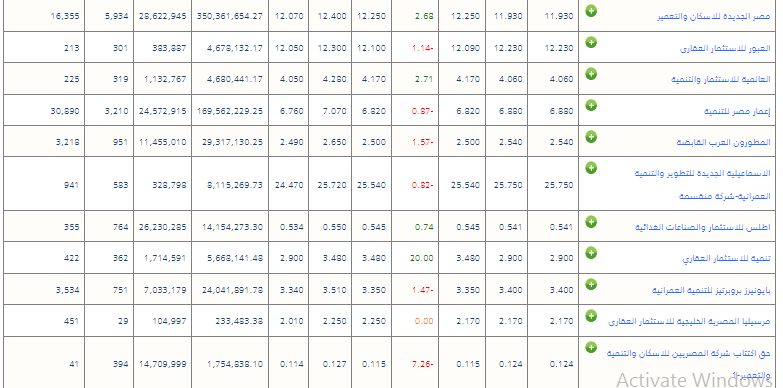The image size is (783, 388).
Task: Open مرسيليا المصرية الخليجية للاستثمار العقارى link
Action: tap(689, 322)
